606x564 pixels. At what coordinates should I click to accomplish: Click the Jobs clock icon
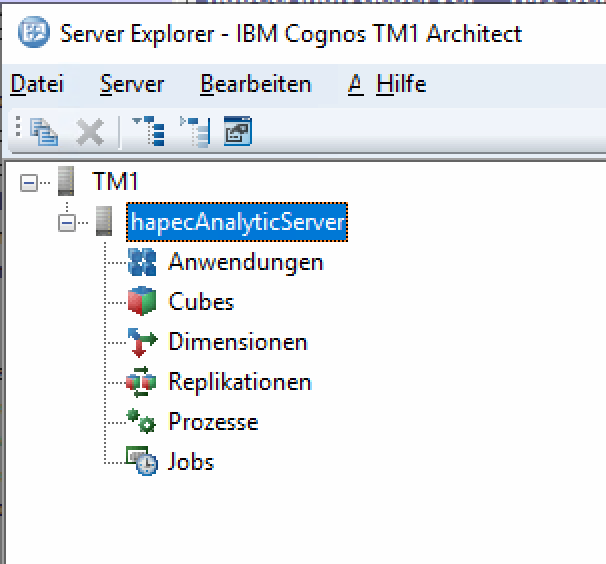pyautogui.click(x=141, y=461)
